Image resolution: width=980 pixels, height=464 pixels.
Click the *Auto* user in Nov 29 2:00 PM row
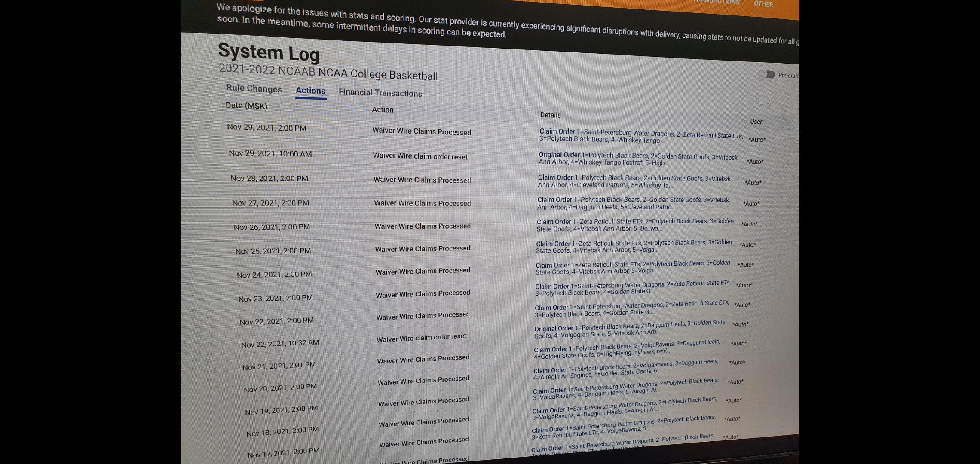757,140
